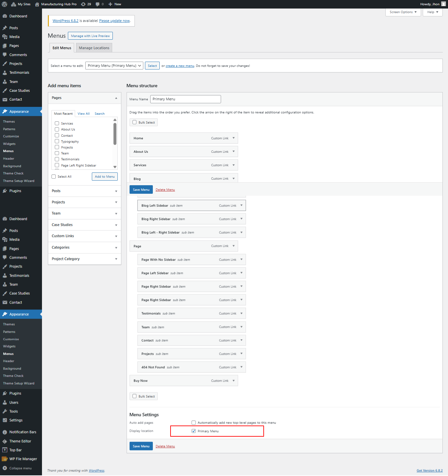Open the updates icon showing 29
Viewport: 448px width, 476px height.
pos(83,4)
